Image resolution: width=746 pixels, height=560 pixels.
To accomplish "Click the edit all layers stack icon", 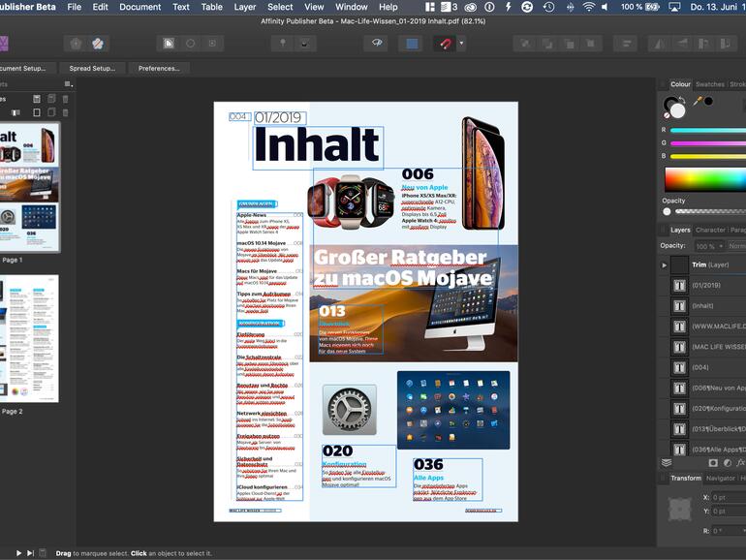I will (667, 462).
